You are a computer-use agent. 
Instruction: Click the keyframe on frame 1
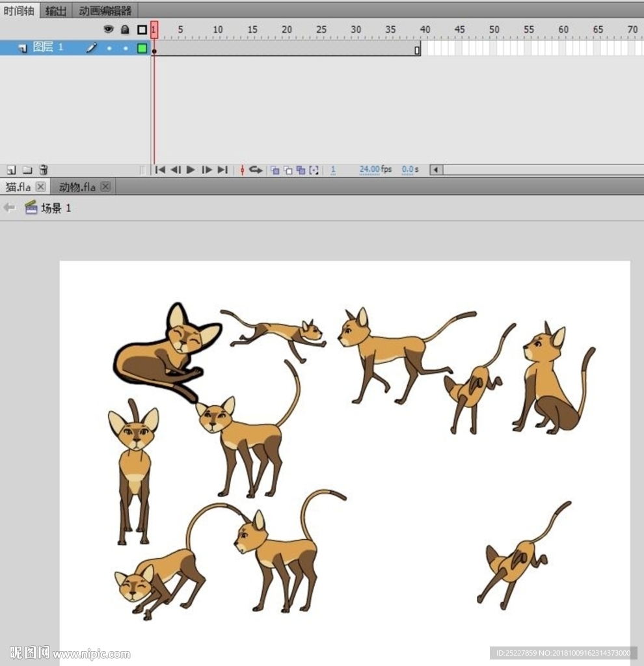pyautogui.click(x=155, y=51)
